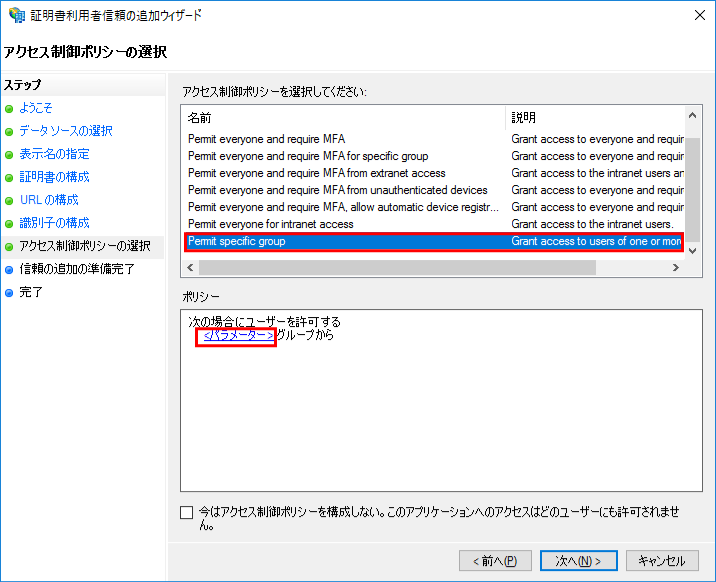Click the vertical scrollbar of policy list
Screen dimensions: 716x582
point(692,190)
